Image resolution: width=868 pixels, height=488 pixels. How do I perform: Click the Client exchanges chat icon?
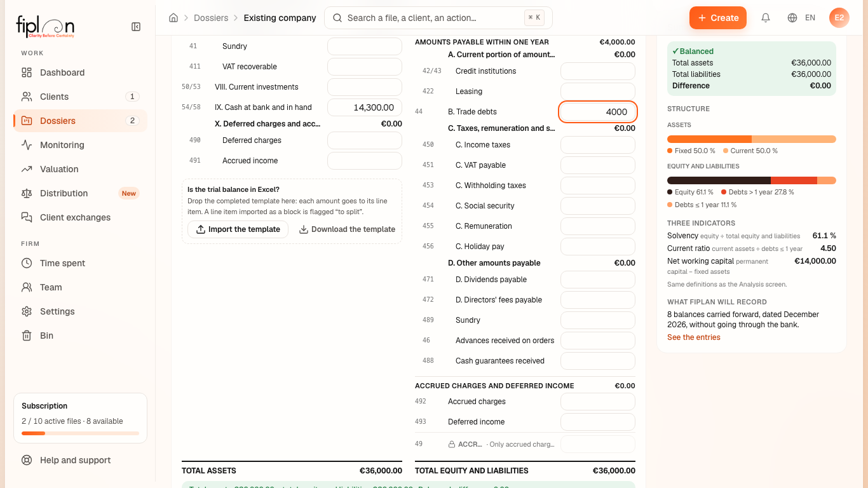(x=27, y=217)
